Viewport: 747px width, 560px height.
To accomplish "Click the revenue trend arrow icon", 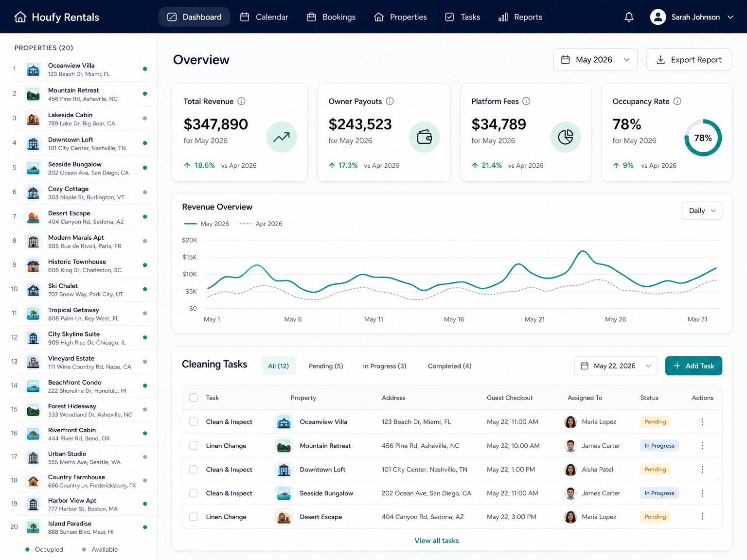I will click(282, 137).
